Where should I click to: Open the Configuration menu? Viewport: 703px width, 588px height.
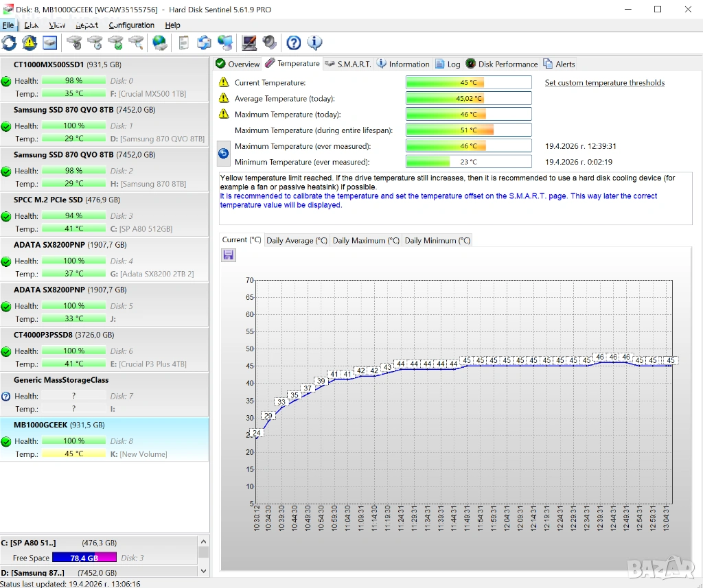[131, 25]
